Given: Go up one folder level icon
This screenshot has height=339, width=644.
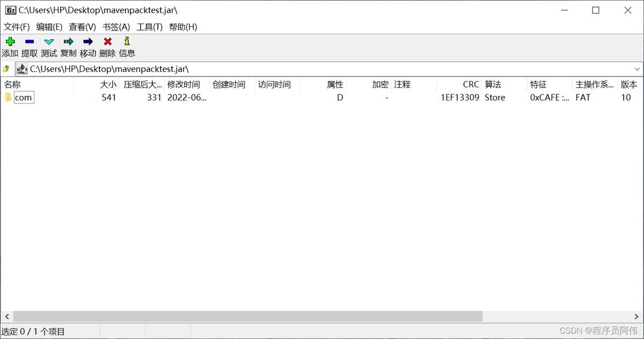Looking at the screenshot, I should (x=6, y=69).
